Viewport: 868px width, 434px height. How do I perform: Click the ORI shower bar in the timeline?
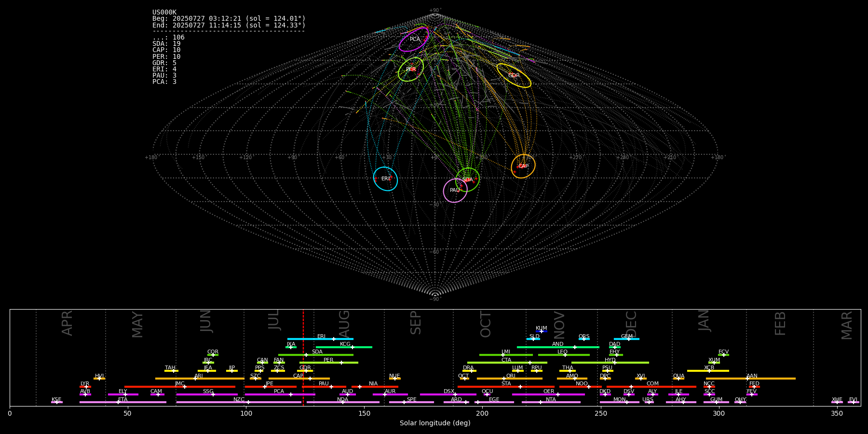tap(510, 379)
